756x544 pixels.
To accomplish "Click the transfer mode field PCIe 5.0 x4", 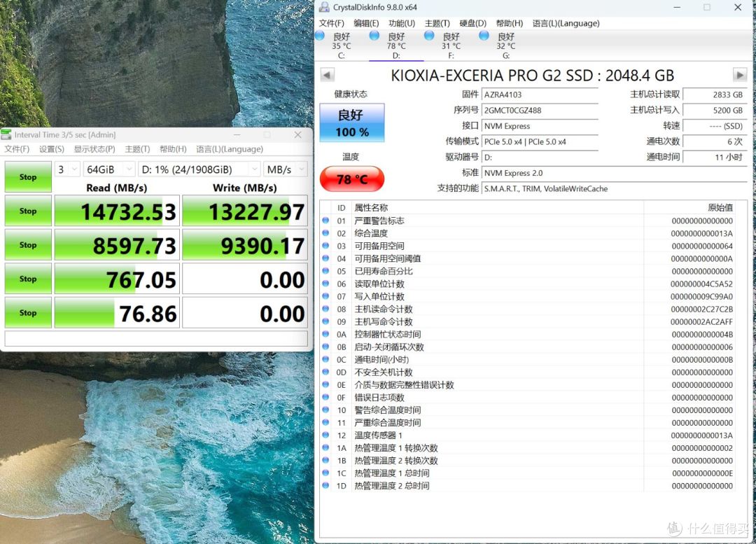I will point(540,142).
